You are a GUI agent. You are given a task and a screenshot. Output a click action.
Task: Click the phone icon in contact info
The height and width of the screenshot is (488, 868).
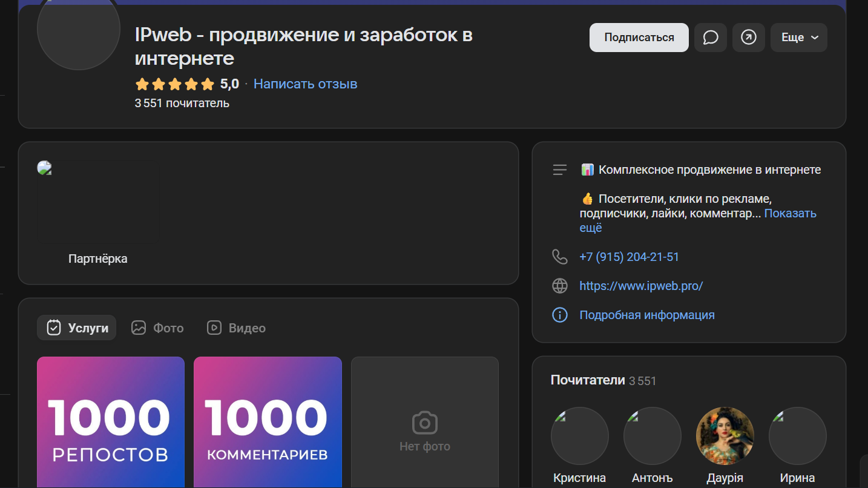[x=559, y=257]
